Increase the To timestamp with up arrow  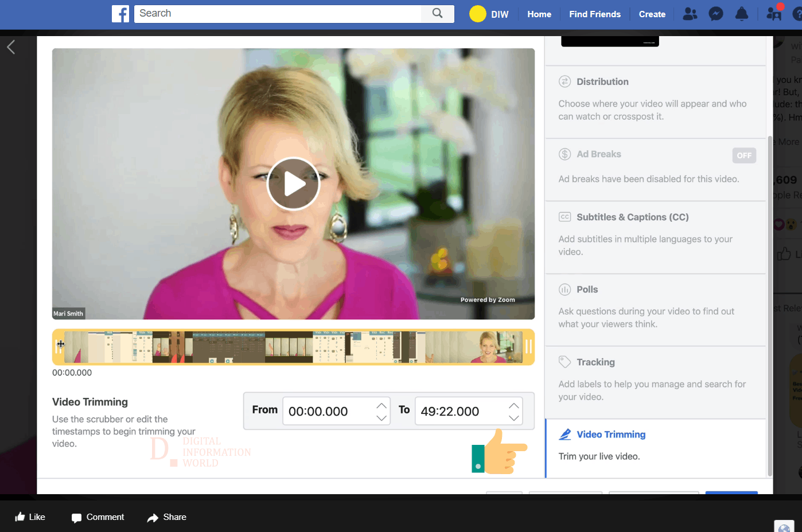tap(514, 405)
